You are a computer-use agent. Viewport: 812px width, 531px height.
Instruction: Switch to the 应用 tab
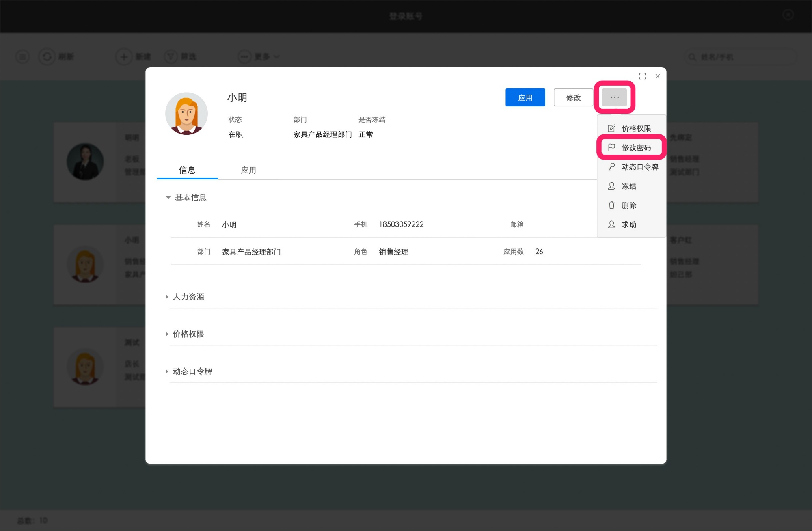click(248, 170)
